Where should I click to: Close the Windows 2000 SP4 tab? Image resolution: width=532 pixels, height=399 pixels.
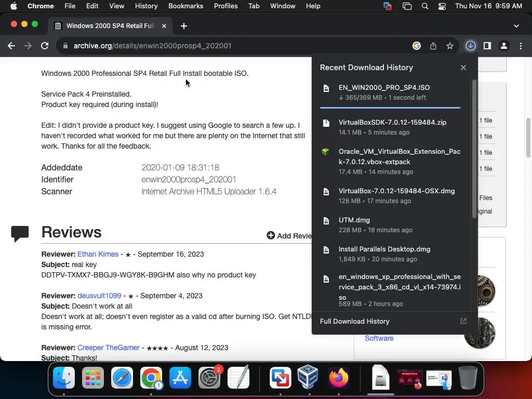click(x=164, y=26)
